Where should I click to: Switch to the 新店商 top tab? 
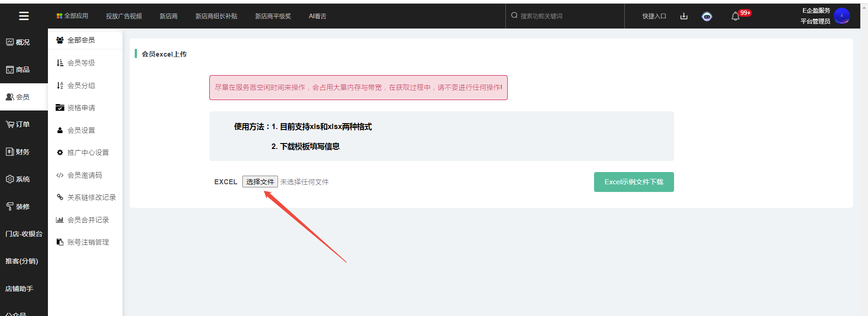[168, 16]
